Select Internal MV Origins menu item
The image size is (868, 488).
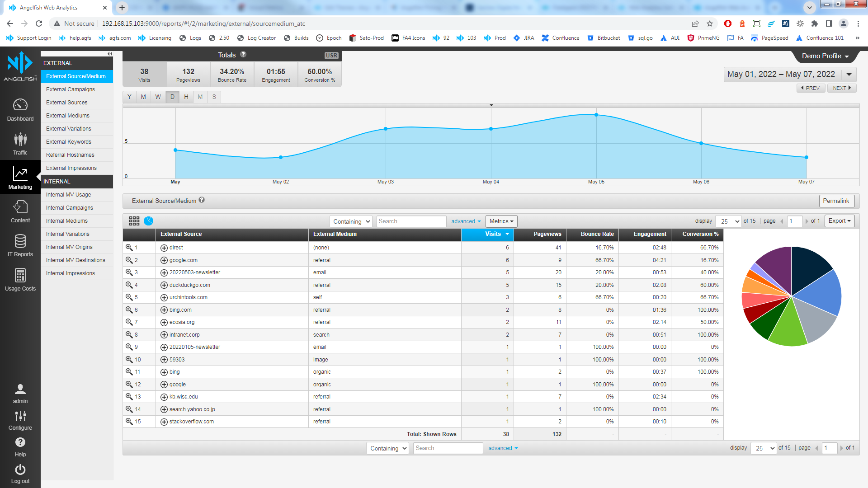click(69, 247)
